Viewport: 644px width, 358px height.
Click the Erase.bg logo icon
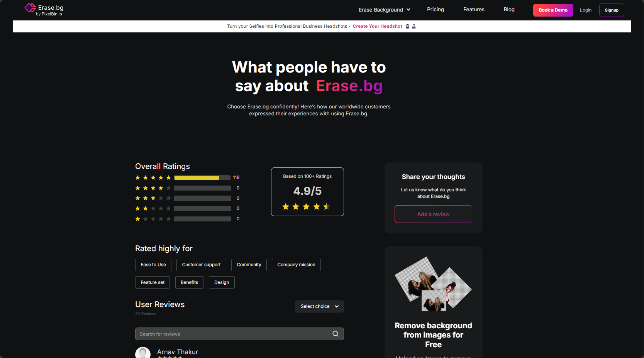pos(30,8)
